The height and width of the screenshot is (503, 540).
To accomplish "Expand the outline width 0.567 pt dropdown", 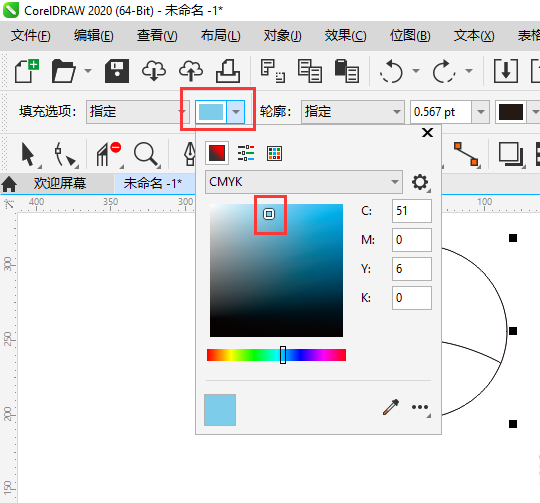I will click(x=480, y=112).
